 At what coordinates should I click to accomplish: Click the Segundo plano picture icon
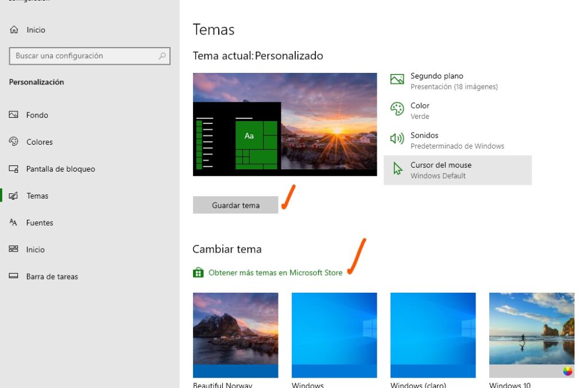pos(397,79)
